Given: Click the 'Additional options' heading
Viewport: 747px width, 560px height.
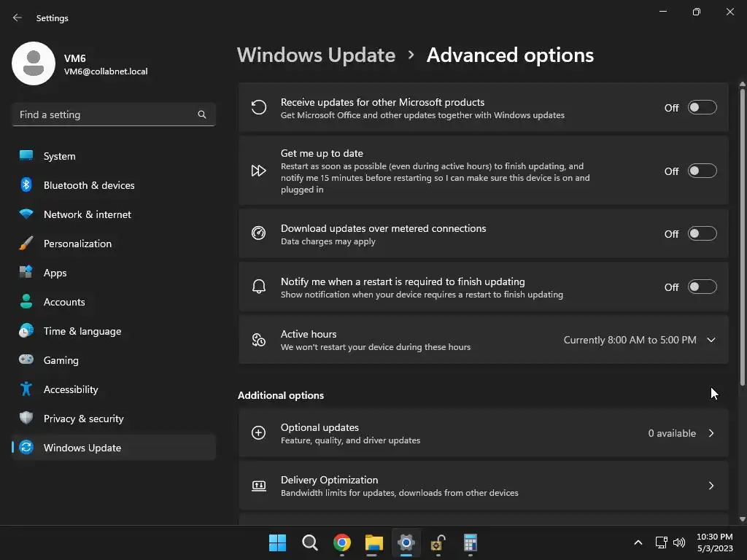Looking at the screenshot, I should coord(281,395).
